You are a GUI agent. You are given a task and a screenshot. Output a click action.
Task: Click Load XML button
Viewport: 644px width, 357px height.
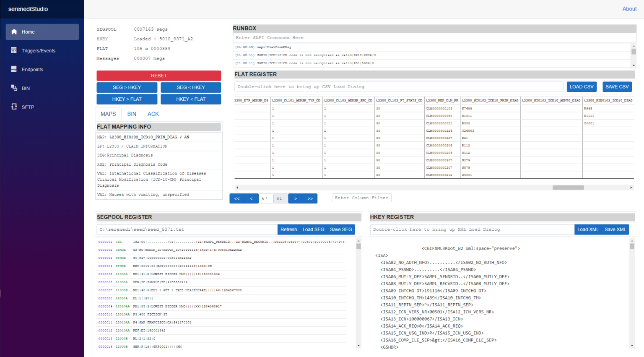[x=588, y=229]
